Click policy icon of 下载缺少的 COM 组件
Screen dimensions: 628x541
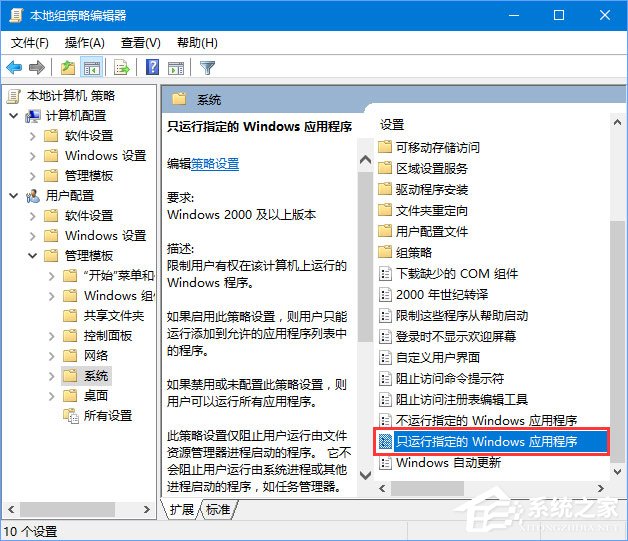(x=385, y=274)
